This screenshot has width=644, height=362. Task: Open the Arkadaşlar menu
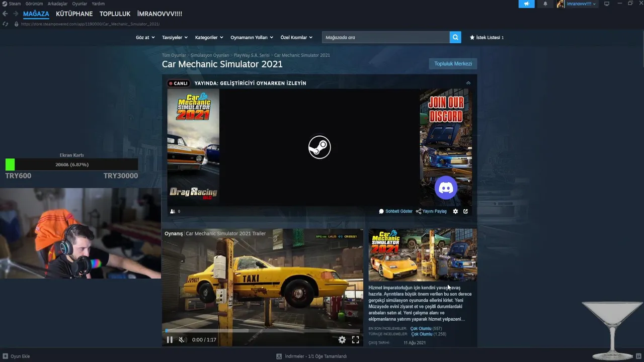pyautogui.click(x=57, y=4)
